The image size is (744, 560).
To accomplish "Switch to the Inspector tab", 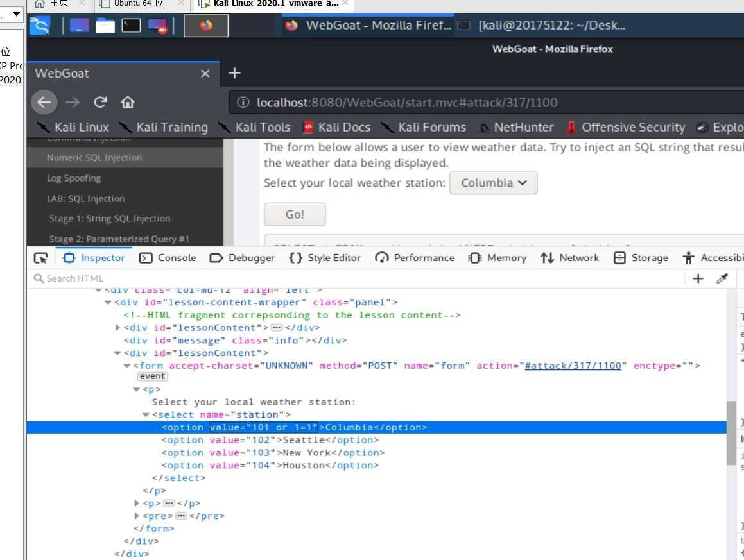I will [94, 258].
